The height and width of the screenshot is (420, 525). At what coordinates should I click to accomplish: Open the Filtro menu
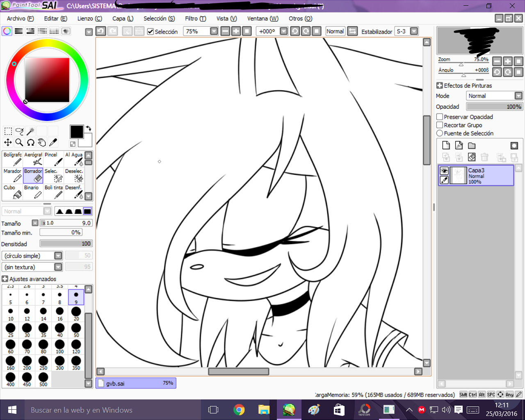[x=196, y=18]
